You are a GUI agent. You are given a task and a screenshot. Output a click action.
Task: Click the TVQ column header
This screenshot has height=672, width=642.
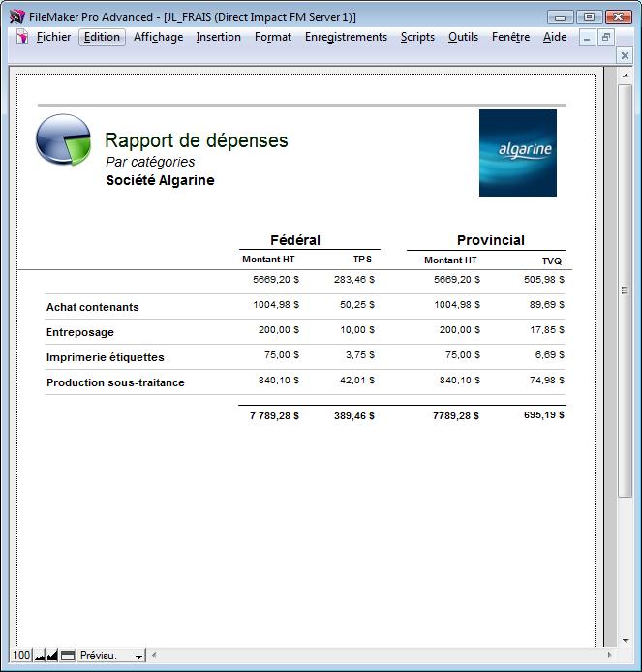pyautogui.click(x=552, y=261)
